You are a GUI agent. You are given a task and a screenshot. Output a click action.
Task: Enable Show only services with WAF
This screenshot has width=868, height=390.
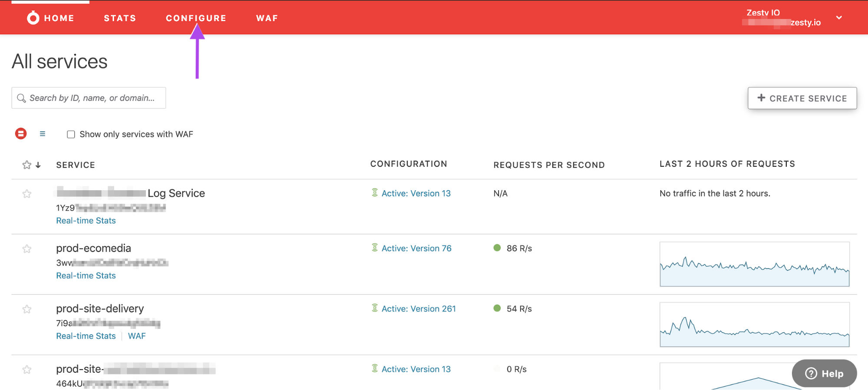(71, 135)
